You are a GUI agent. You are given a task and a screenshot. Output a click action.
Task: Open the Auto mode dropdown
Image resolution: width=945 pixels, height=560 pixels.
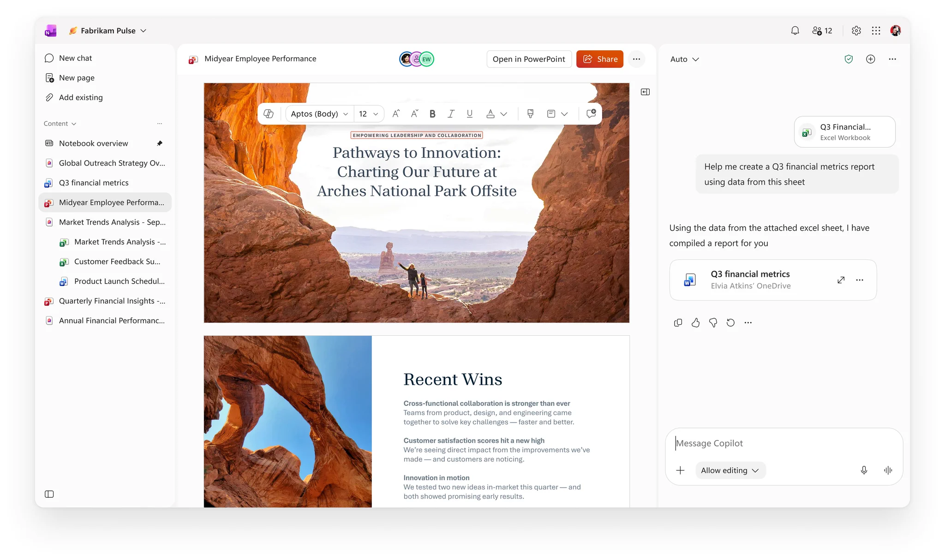click(685, 59)
